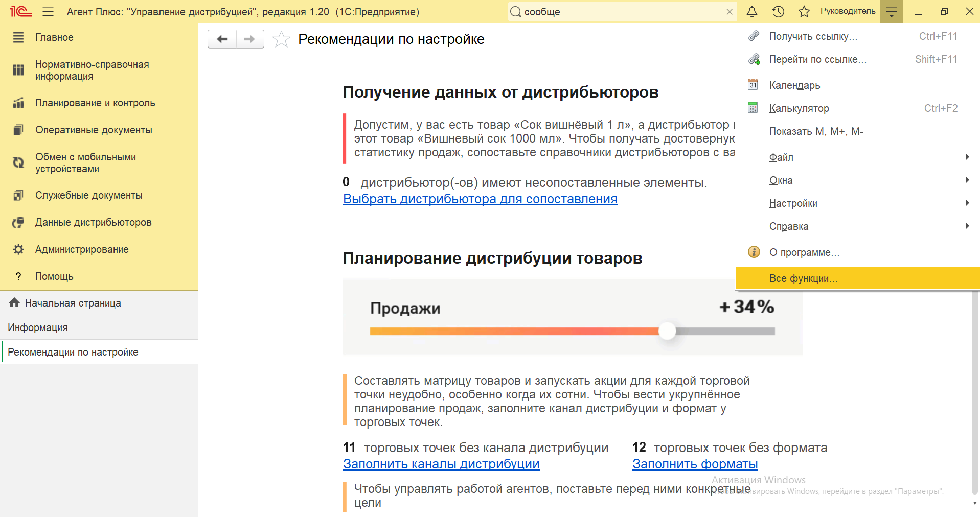Open Обмен с мобильными устройствами section
Image resolution: width=980 pixels, height=517 pixels.
click(99, 163)
